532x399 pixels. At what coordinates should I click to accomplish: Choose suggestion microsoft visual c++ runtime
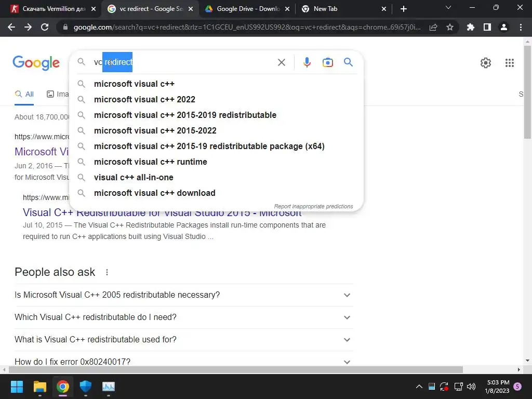tap(216, 162)
